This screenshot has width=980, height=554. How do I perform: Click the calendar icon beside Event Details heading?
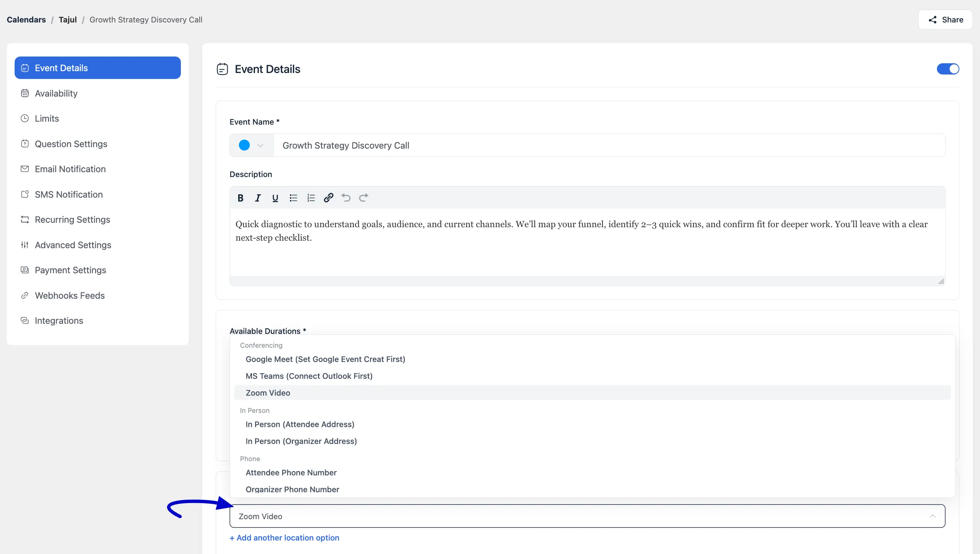(222, 69)
